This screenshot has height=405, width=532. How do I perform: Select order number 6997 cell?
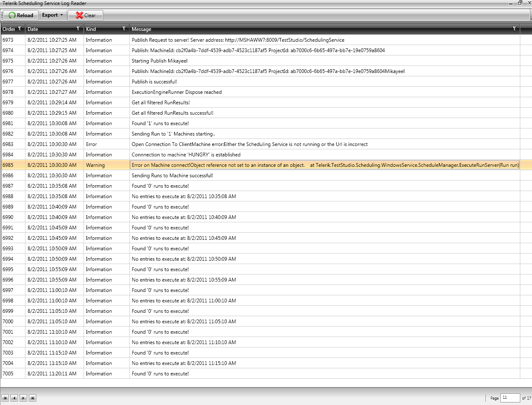click(x=13, y=290)
